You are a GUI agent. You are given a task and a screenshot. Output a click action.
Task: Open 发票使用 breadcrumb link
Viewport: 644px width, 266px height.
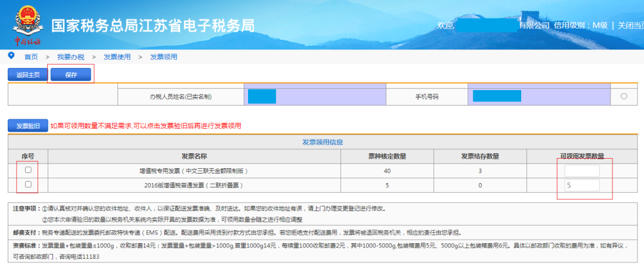click(117, 57)
